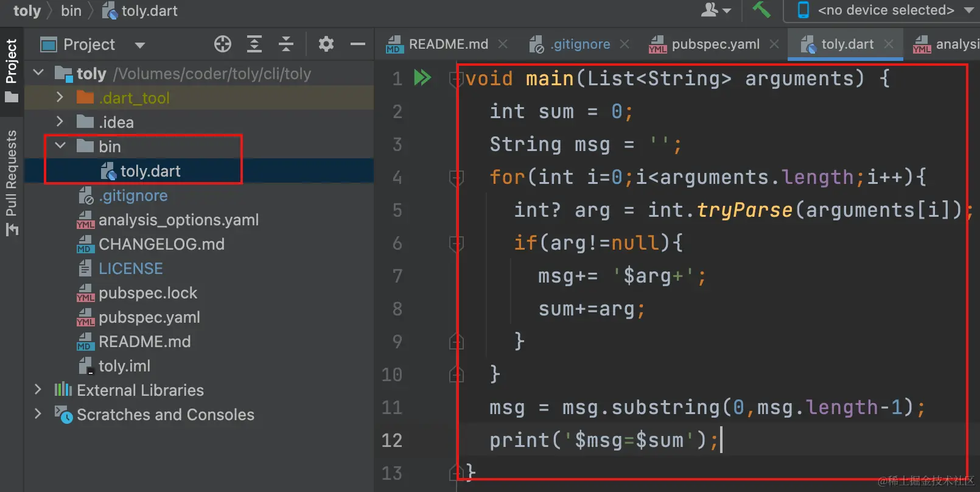Click the Expand All icon in Project panel
The height and width of the screenshot is (492, 980).
point(254,44)
